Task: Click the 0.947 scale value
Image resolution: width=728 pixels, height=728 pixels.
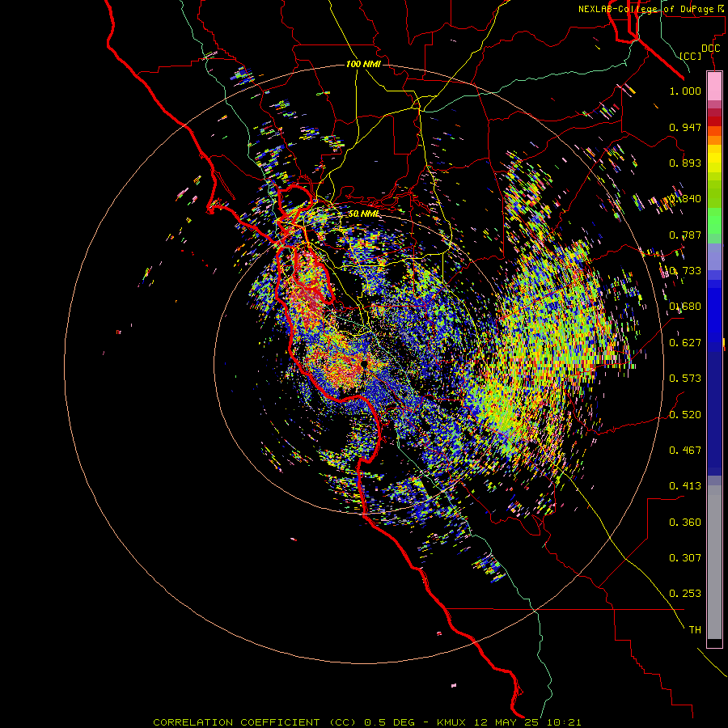Action: tap(685, 127)
